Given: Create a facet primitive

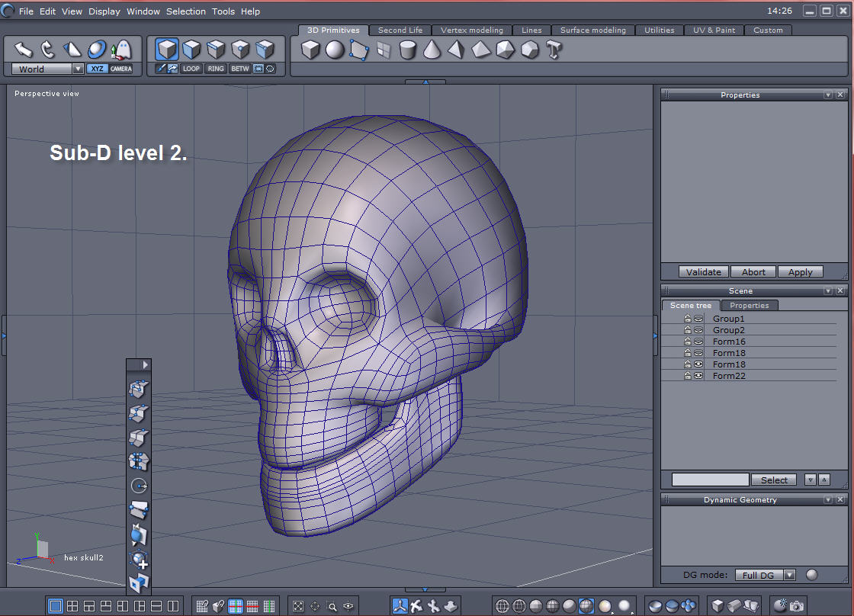Looking at the screenshot, I should (359, 50).
